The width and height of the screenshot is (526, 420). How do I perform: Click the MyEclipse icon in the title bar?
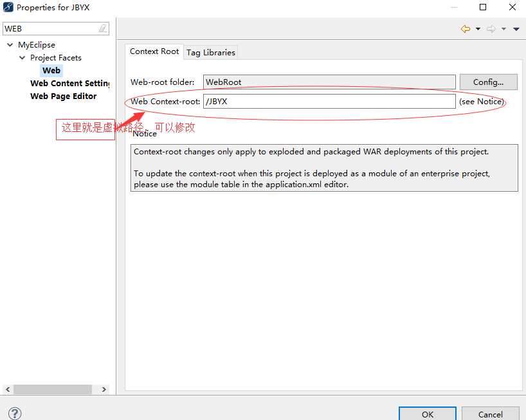(x=8, y=7)
